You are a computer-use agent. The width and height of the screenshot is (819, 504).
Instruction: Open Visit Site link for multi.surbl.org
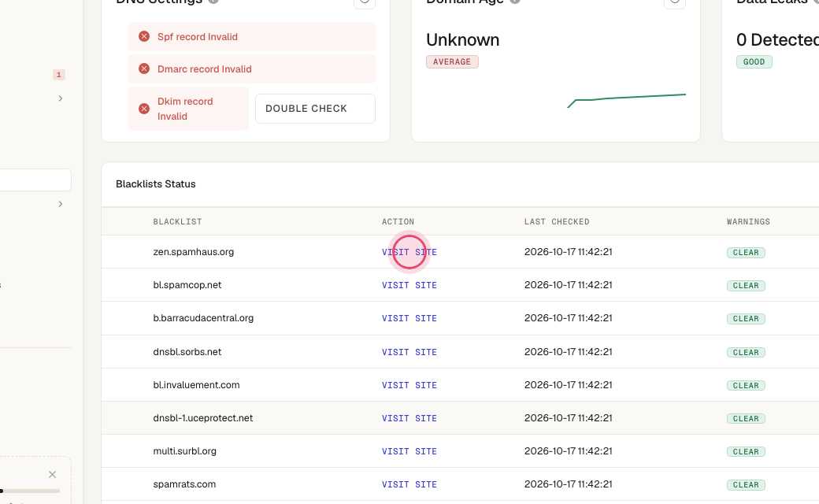[409, 452]
